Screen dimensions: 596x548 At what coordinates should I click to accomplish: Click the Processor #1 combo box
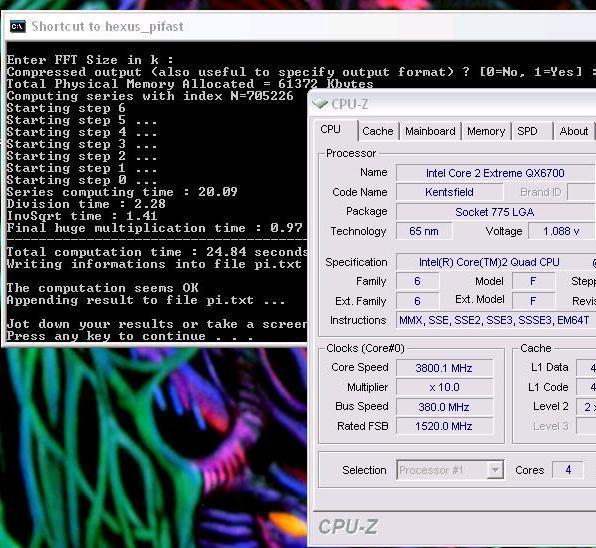450,470
